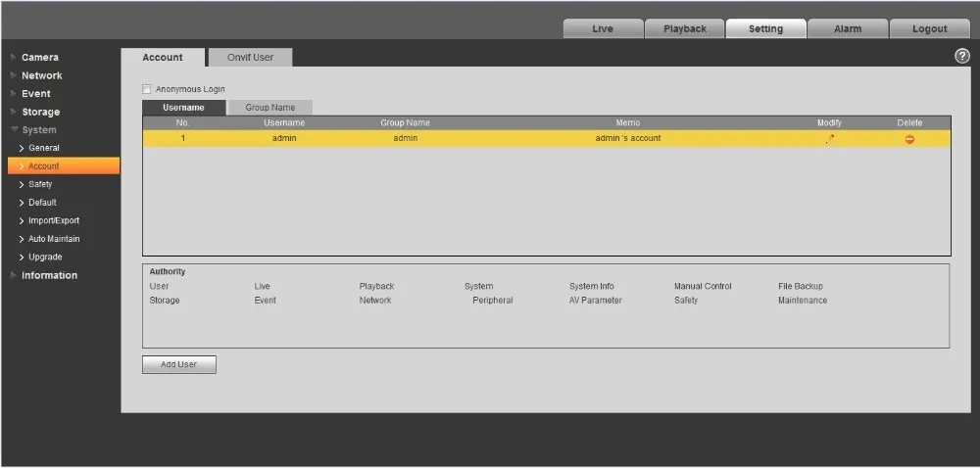Expand the Storage menu section
The width and height of the screenshot is (980, 468).
tap(40, 113)
